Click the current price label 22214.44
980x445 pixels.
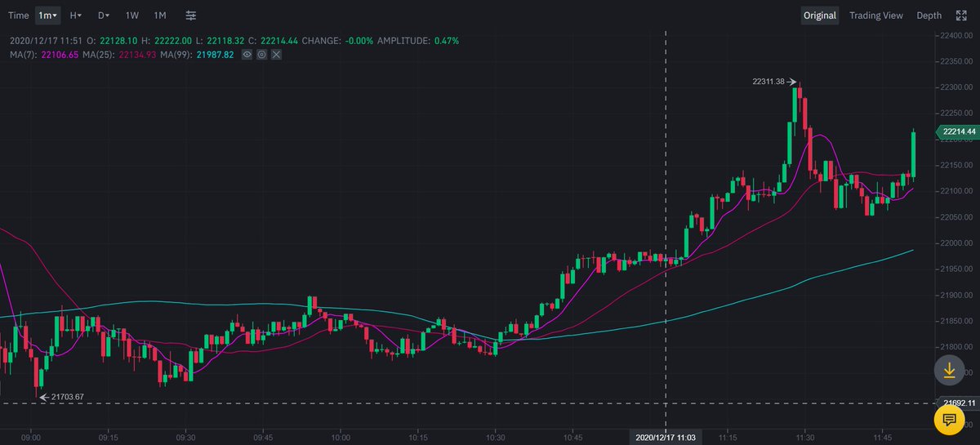(x=956, y=131)
